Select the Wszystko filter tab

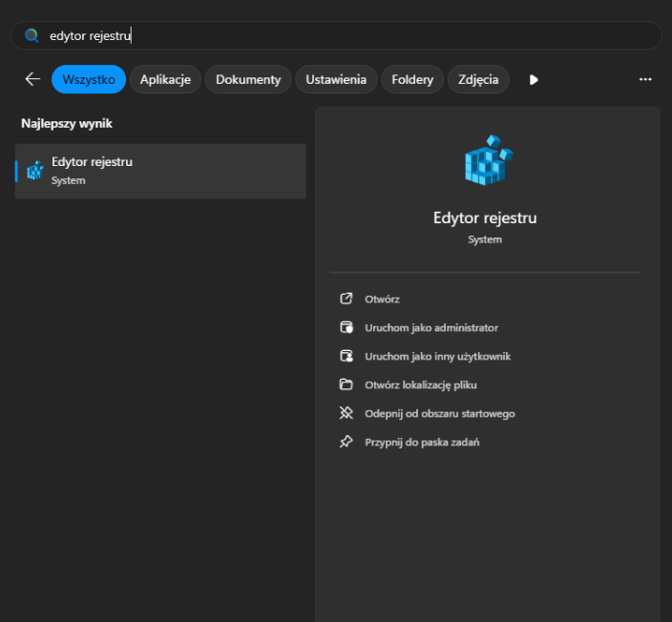pyautogui.click(x=89, y=79)
